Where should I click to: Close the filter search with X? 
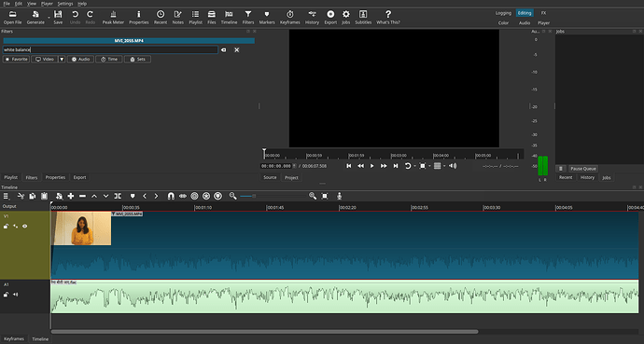tap(236, 50)
